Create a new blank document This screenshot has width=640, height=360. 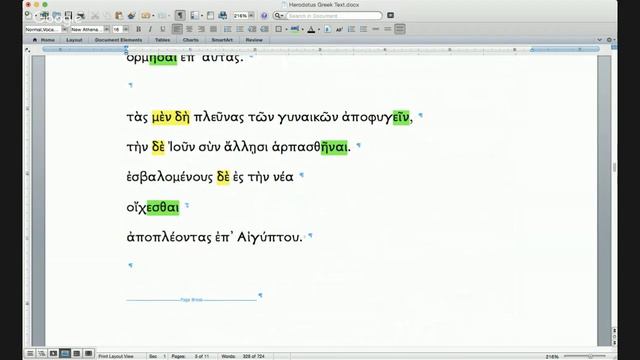pyautogui.click(x=28, y=16)
